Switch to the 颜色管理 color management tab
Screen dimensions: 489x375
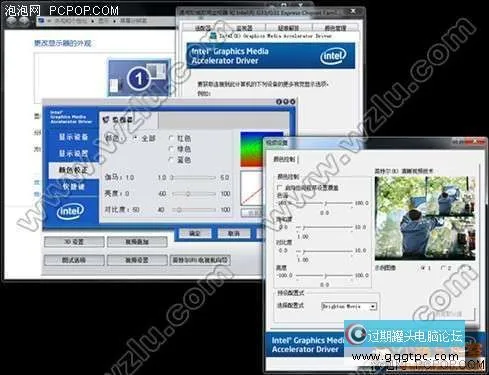(x=335, y=28)
